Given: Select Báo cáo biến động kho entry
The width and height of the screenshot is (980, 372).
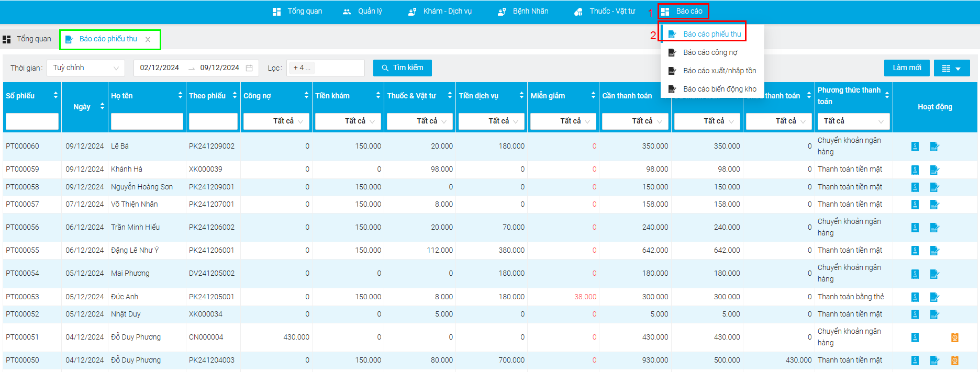Looking at the screenshot, I should point(712,89).
